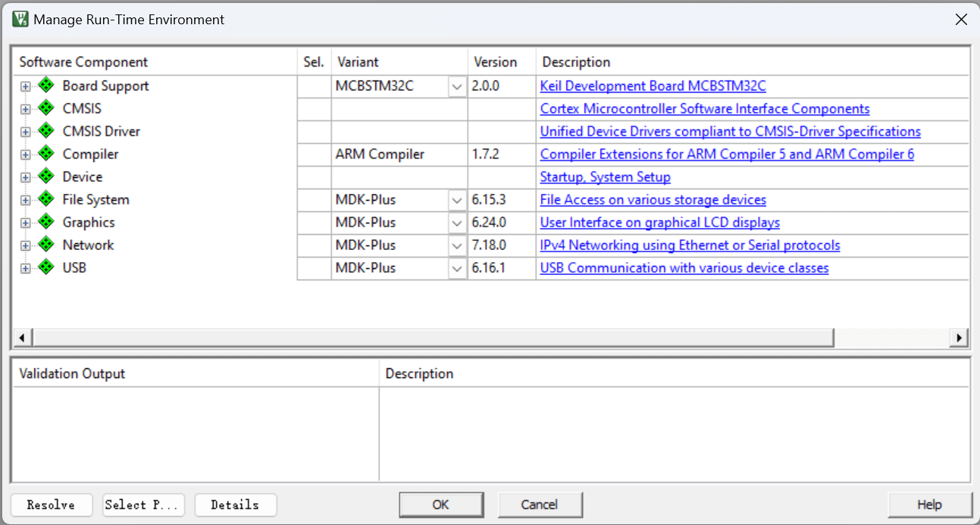Select the Network tree row label
Screen dimensions: 980x525
[x=88, y=245]
